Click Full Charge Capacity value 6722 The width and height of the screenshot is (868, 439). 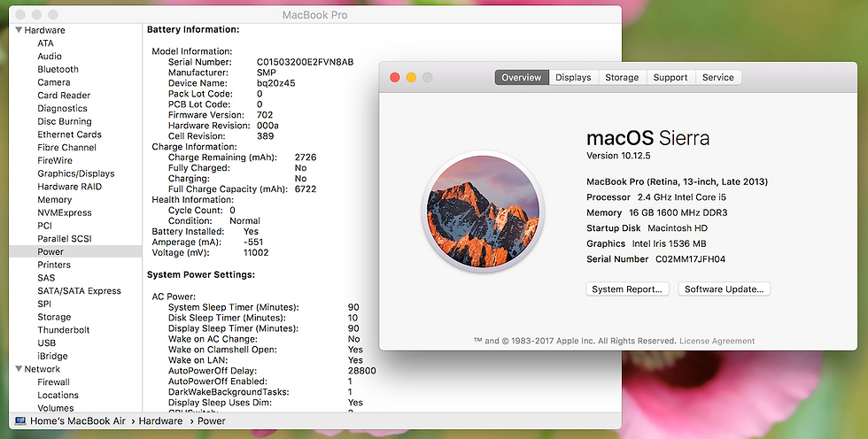pyautogui.click(x=306, y=189)
